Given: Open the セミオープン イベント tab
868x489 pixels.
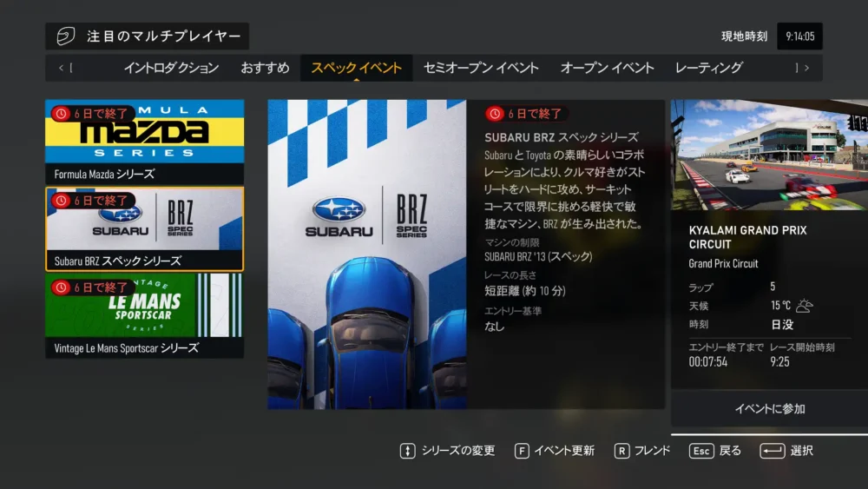Looking at the screenshot, I should (x=481, y=68).
